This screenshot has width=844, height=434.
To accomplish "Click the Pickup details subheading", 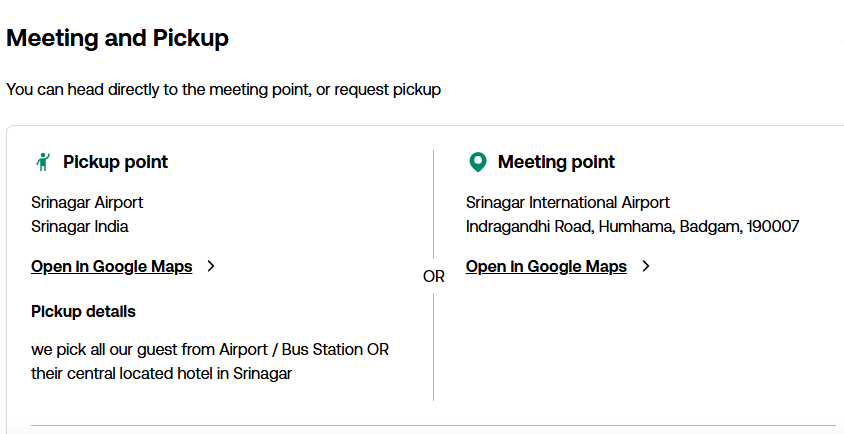I will tap(83, 312).
